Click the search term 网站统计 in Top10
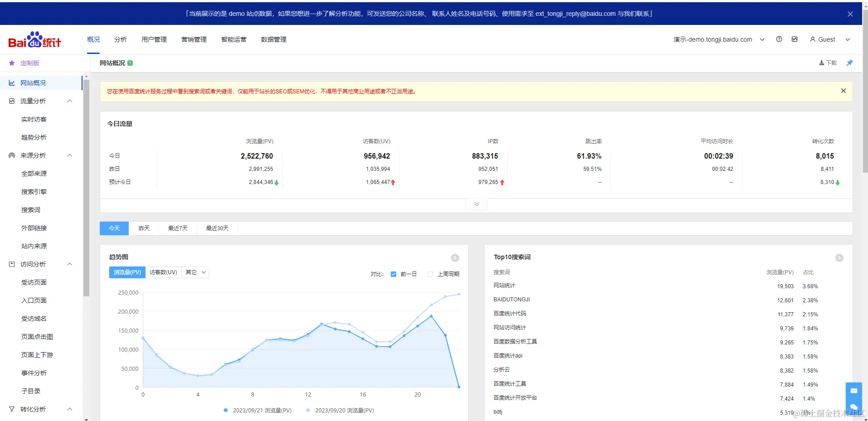Image resolution: width=868 pixels, height=421 pixels. pos(504,286)
